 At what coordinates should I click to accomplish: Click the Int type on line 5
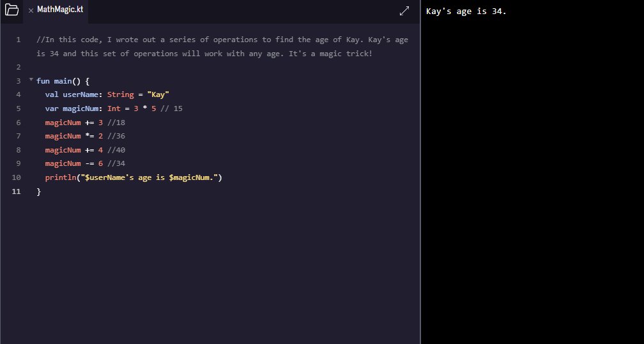point(114,108)
